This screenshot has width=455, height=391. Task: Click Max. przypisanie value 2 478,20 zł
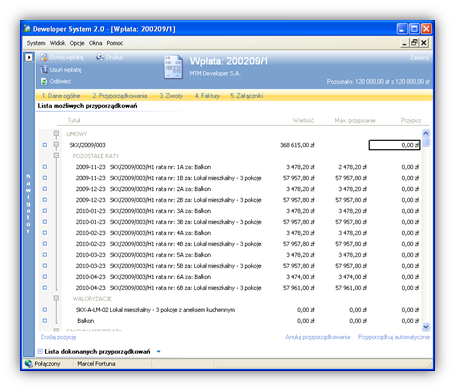coord(352,167)
